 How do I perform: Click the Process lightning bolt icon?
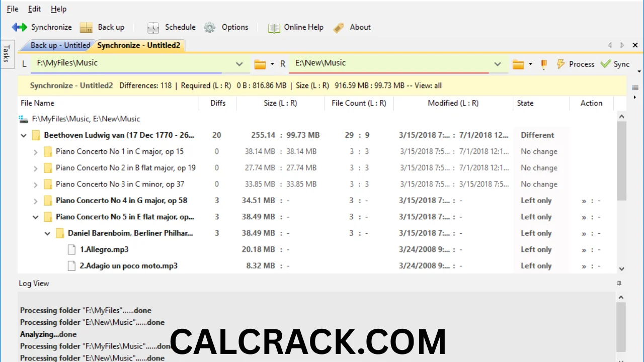(560, 64)
